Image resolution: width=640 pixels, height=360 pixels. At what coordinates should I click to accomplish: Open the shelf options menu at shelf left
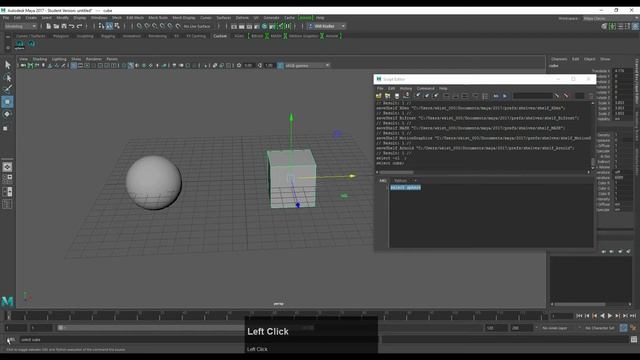[8, 47]
